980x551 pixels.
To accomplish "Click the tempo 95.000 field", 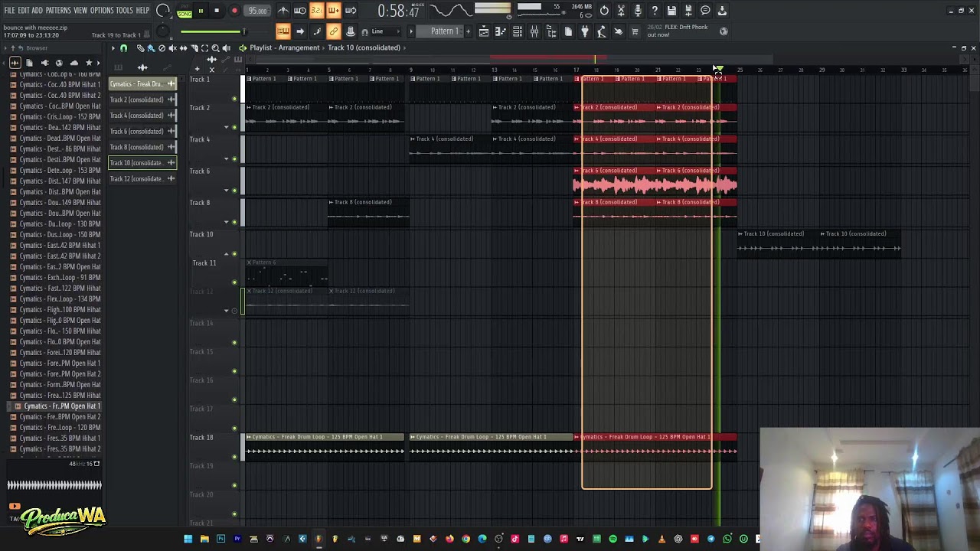I will (x=258, y=11).
